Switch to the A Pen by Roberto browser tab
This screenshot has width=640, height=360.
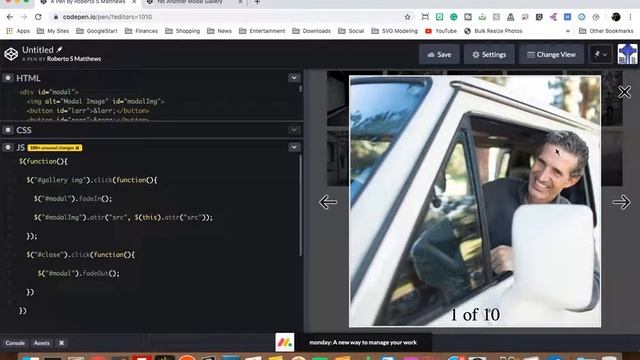point(88,2)
